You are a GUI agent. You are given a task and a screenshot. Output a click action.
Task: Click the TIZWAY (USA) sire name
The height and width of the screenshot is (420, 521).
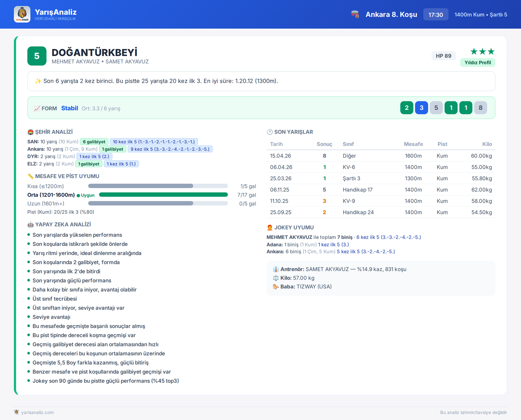[314, 287]
